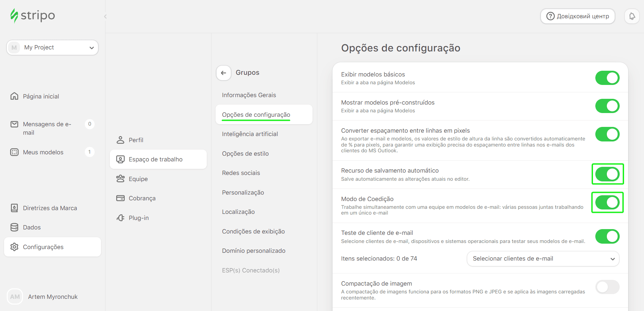Image resolution: width=644 pixels, height=311 pixels.
Task: Turn off Modo de Coedição
Action: tap(607, 202)
